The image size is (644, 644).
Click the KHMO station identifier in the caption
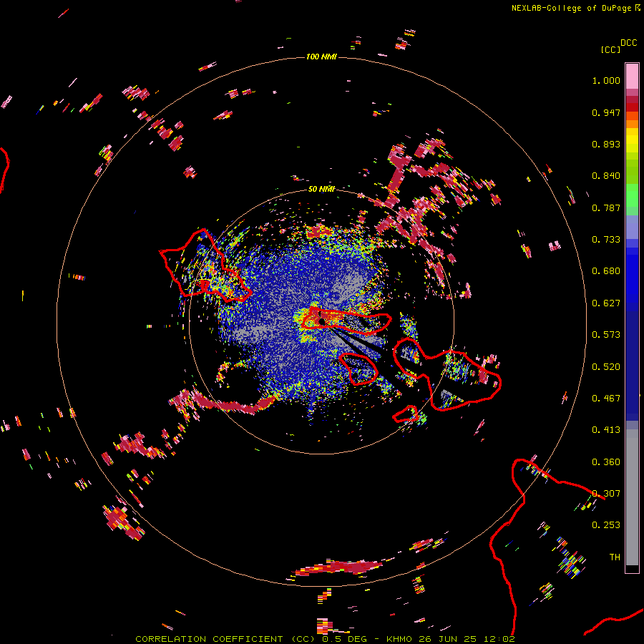pos(399,639)
